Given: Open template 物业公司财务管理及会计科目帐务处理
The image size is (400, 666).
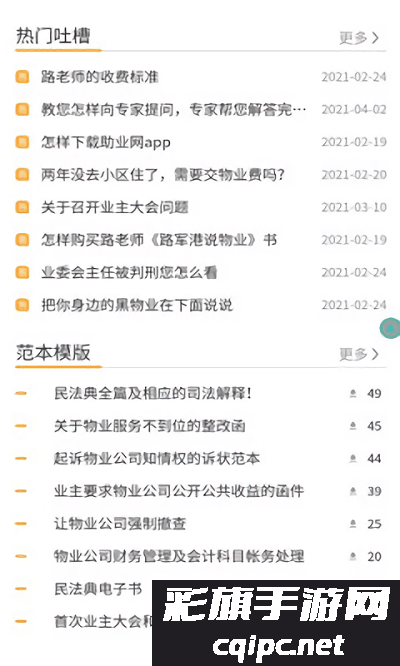Looking at the screenshot, I should pyautogui.click(x=179, y=556).
